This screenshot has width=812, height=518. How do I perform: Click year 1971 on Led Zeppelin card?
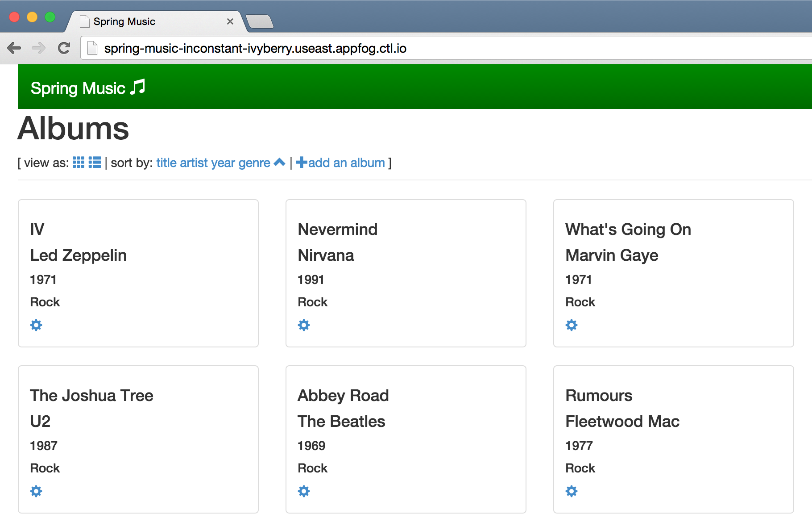coord(43,280)
